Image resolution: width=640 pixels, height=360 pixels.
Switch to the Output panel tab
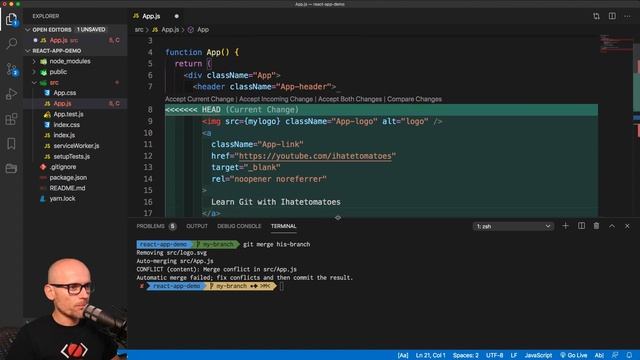(197, 226)
